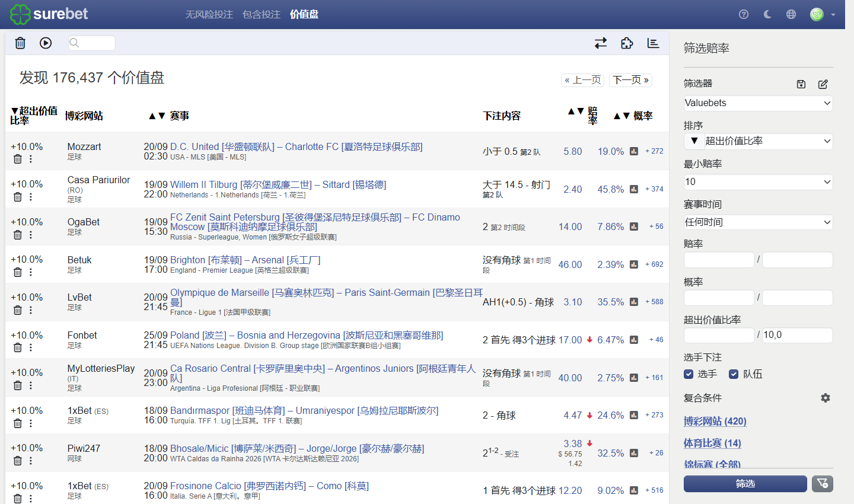Image resolution: width=854 pixels, height=504 pixels.
Task: Click the sort-lines icon in toolbar
Action: click(x=653, y=43)
